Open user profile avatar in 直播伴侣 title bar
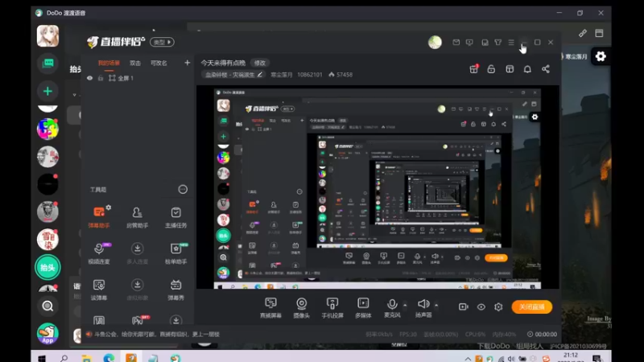 [435, 43]
